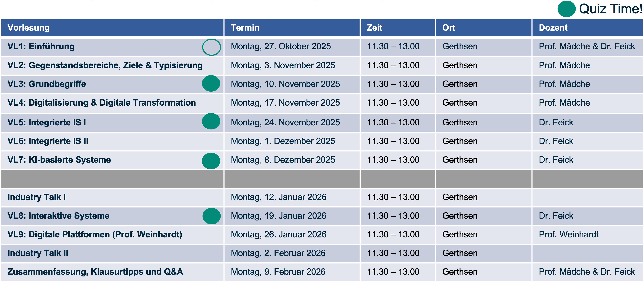Select the Prof. Weinhardt lecturer cell
This screenshot has height=284, width=644.
(569, 234)
